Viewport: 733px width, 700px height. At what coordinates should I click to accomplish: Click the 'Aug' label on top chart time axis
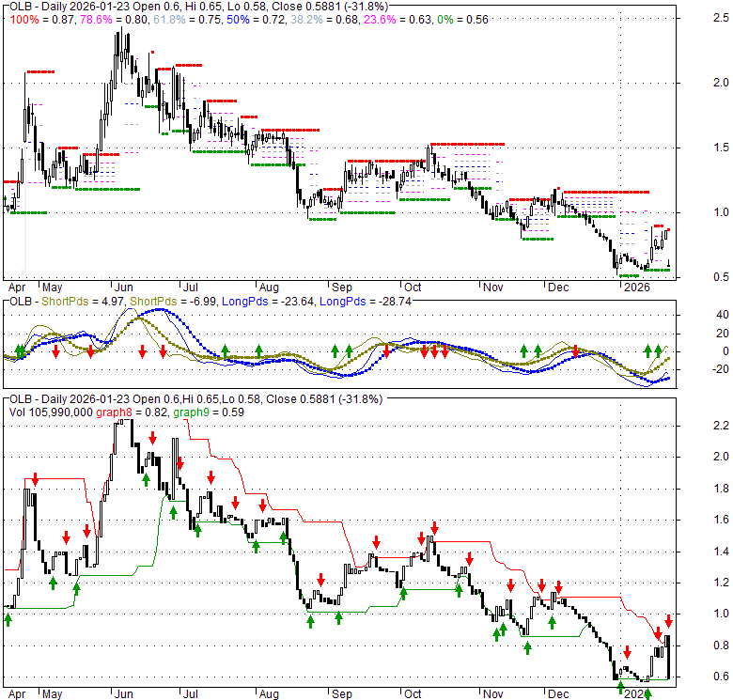pyautogui.click(x=269, y=288)
